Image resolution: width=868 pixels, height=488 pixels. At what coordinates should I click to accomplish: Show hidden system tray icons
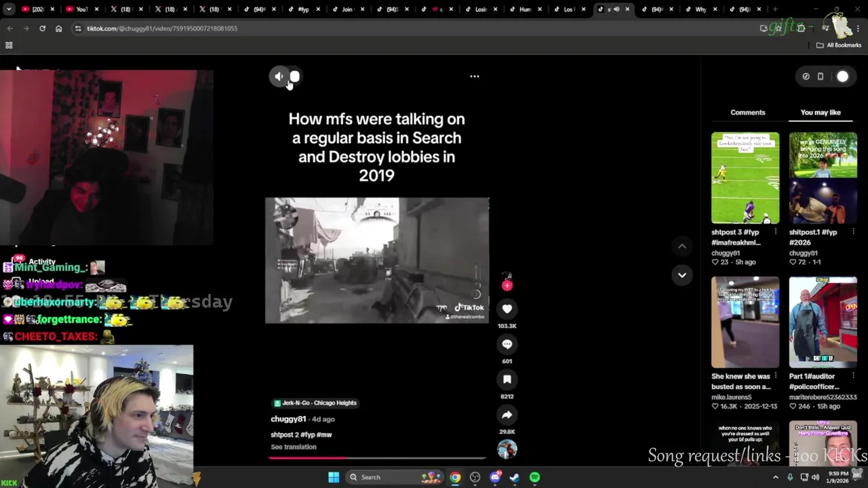point(776,477)
